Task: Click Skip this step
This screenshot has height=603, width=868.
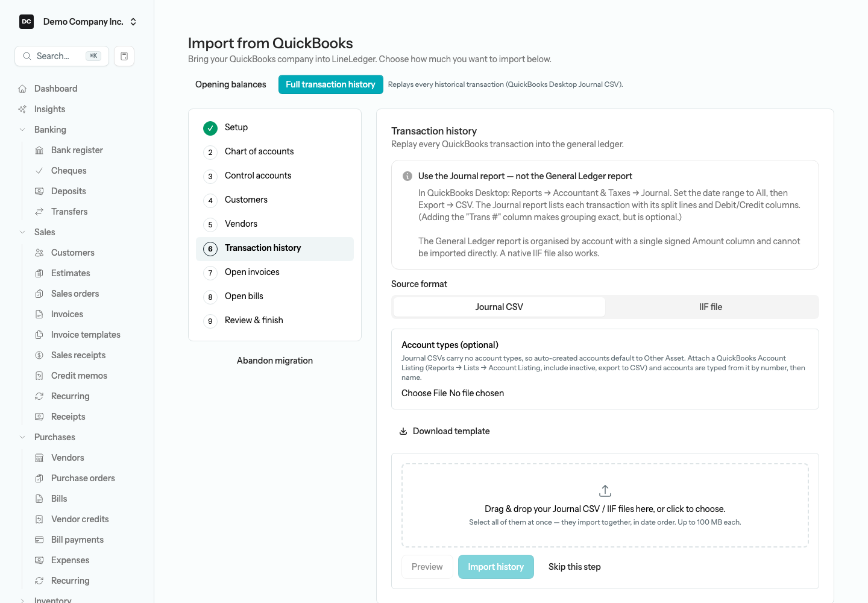Action: (574, 567)
